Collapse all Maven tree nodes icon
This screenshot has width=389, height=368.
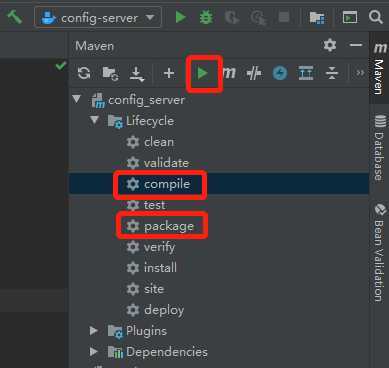pyautogui.click(x=332, y=73)
